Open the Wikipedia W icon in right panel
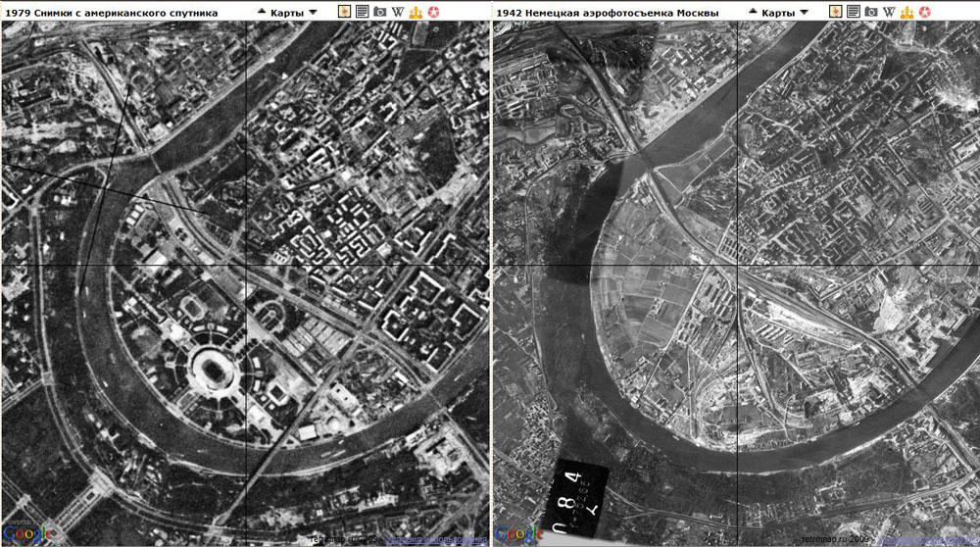Image resolution: width=980 pixels, height=547 pixels. (889, 12)
